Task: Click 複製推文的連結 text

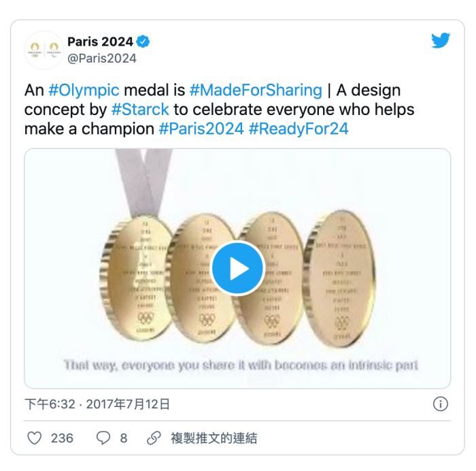Action: click(x=214, y=438)
